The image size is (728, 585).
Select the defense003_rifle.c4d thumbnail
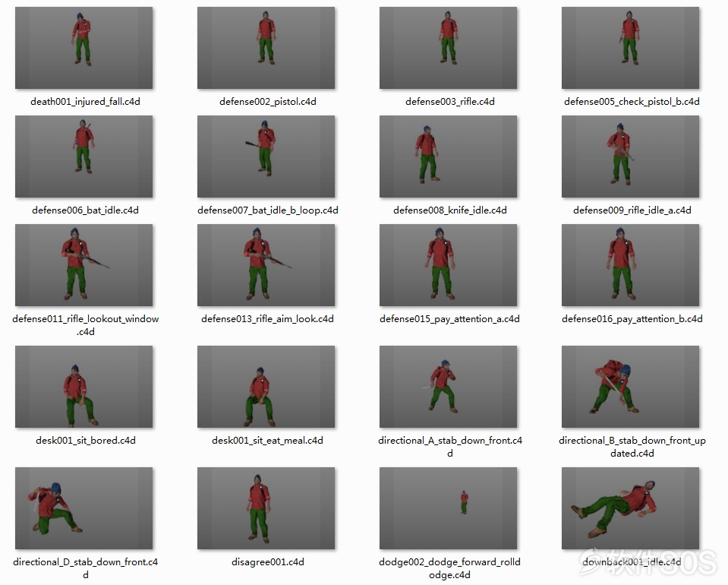[448, 48]
